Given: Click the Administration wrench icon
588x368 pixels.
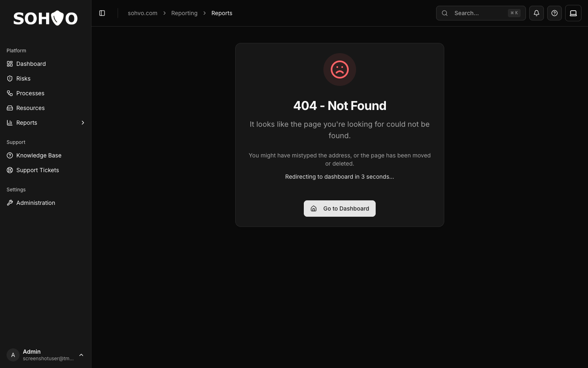Looking at the screenshot, I should [10, 203].
